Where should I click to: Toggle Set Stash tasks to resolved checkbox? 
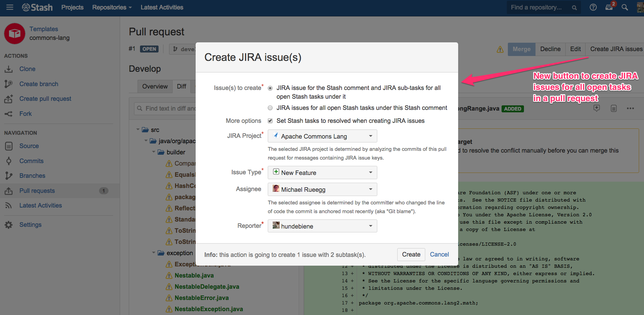point(270,121)
